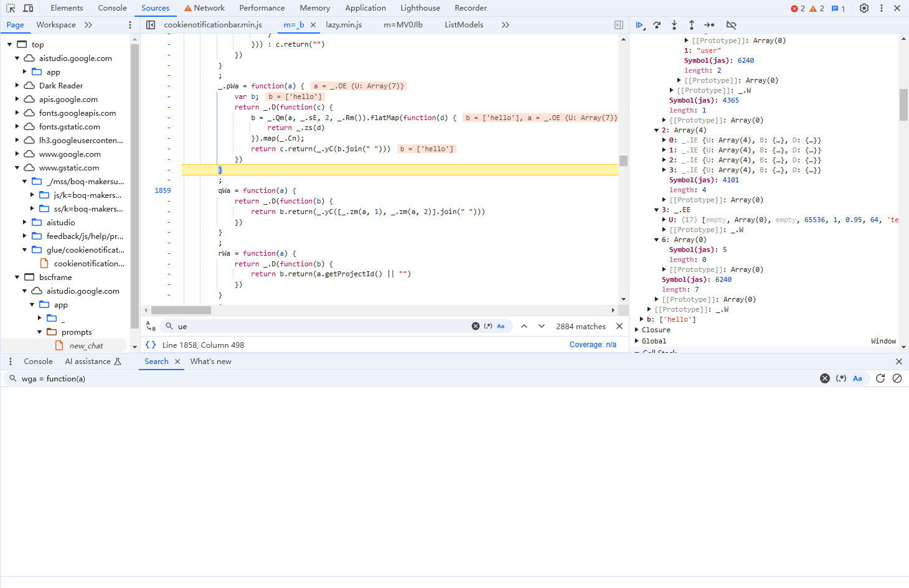Click the pretty print braces icon
Viewport: 909px width, 588px height.
pyautogui.click(x=151, y=345)
